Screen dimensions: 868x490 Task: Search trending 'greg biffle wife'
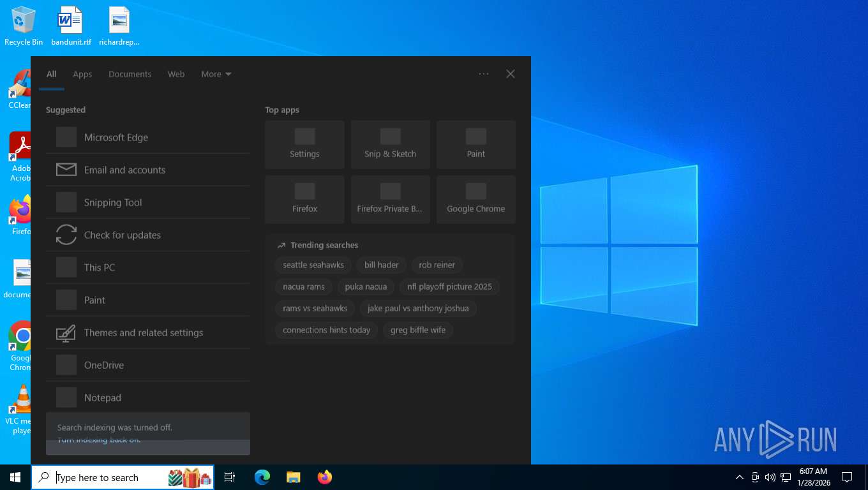[418, 330]
